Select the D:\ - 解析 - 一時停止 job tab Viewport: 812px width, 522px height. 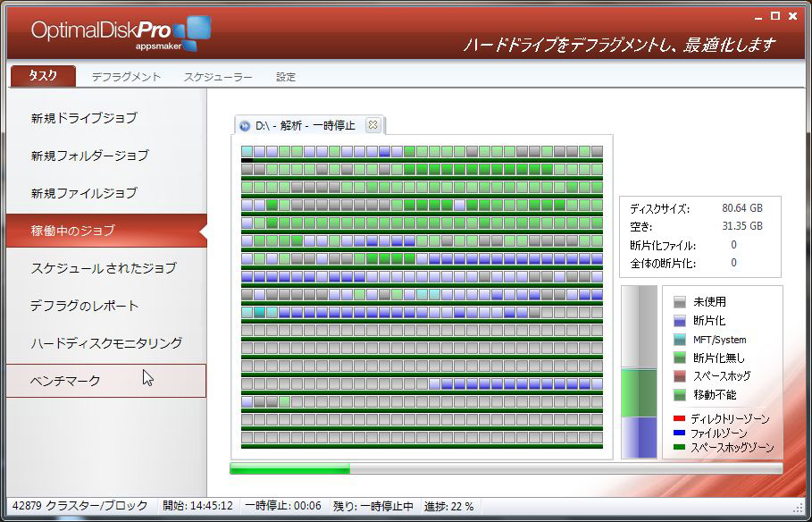(x=310, y=125)
